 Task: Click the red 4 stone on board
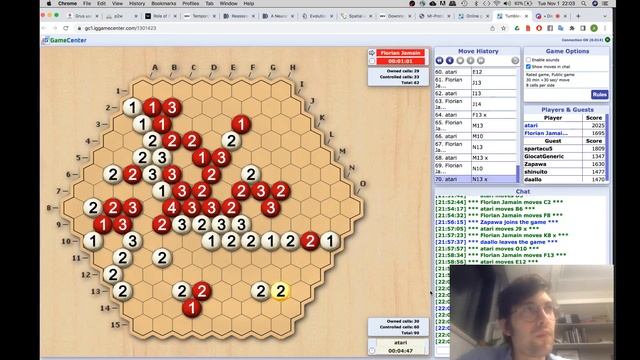[x=171, y=207]
